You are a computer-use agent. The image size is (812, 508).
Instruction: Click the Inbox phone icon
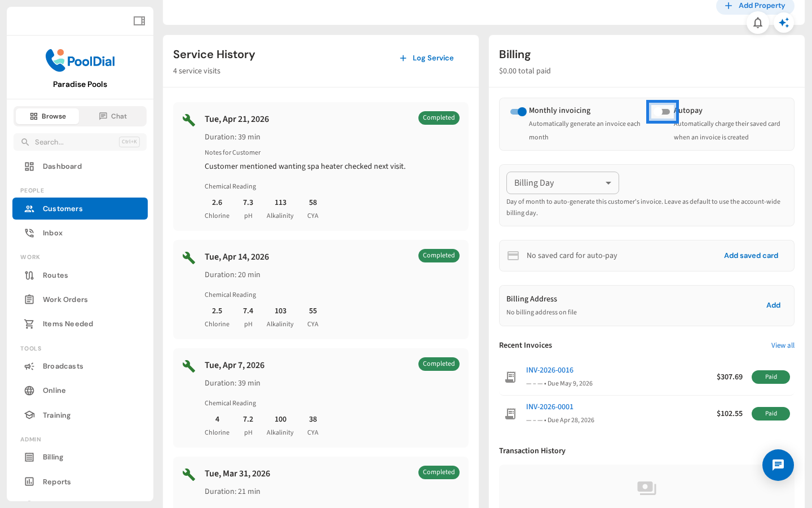tap(29, 233)
